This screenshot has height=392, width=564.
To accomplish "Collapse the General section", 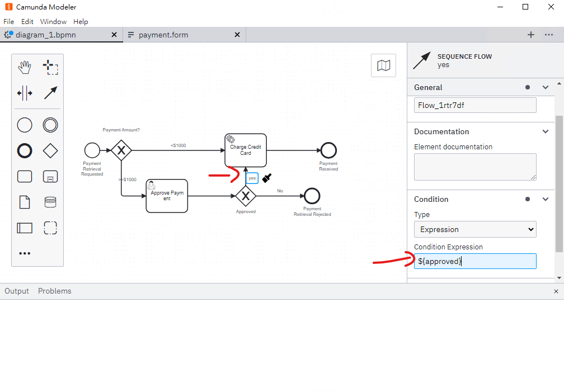I will click(546, 87).
